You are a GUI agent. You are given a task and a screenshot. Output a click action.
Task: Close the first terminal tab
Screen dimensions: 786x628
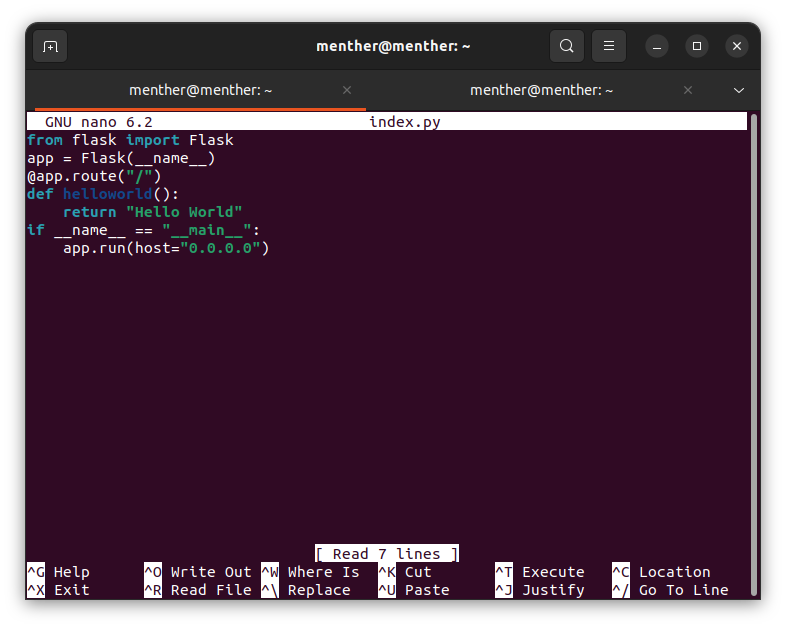pos(347,90)
